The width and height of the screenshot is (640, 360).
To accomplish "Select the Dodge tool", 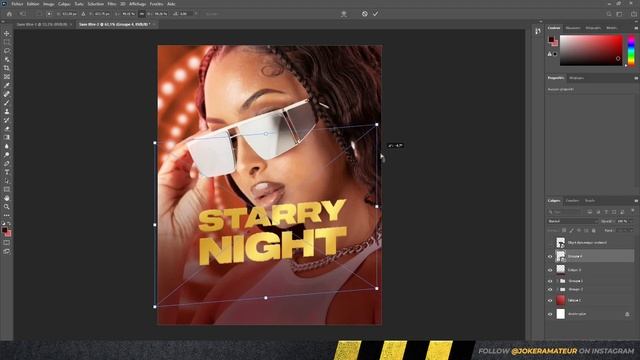I will (x=7, y=155).
